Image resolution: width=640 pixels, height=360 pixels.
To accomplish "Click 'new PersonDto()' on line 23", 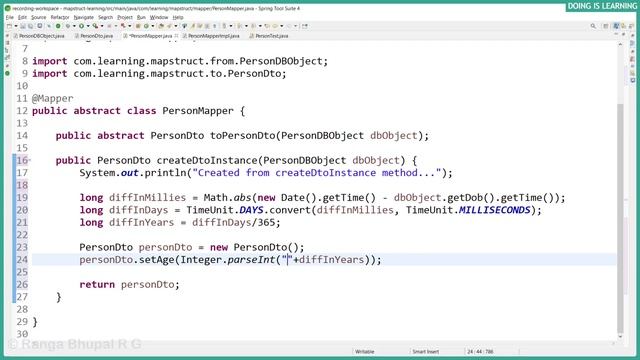I will (x=255, y=247).
